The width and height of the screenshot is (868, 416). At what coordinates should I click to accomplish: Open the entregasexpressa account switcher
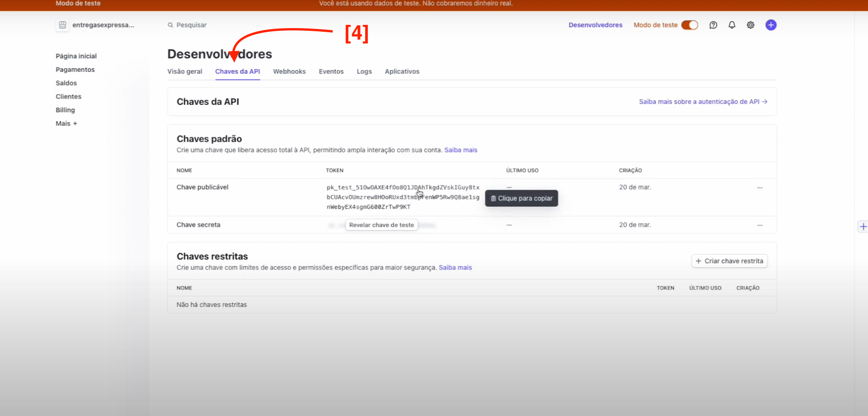coord(103,25)
